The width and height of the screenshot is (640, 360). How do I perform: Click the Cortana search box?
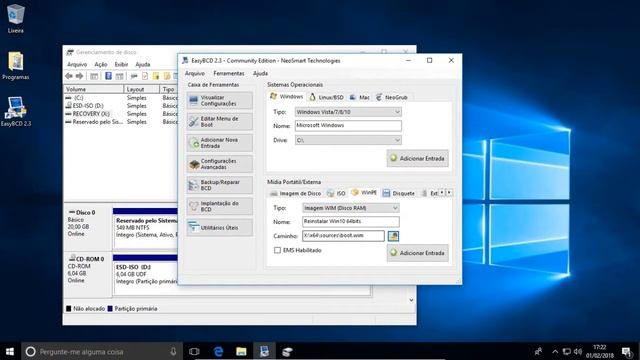tap(102, 351)
